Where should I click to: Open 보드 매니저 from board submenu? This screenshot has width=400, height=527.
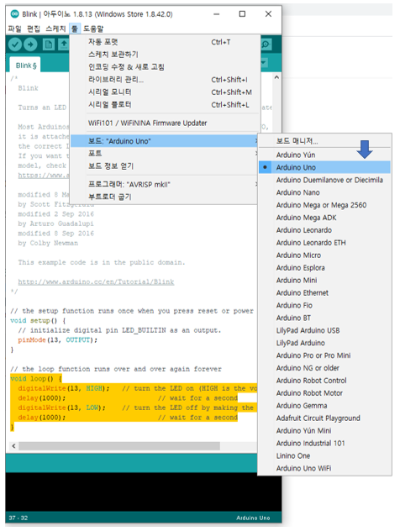324,141
